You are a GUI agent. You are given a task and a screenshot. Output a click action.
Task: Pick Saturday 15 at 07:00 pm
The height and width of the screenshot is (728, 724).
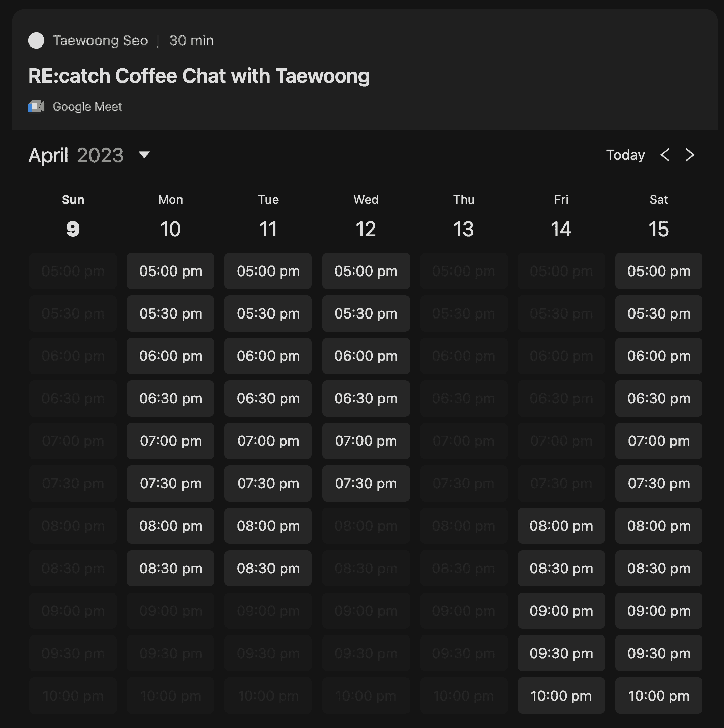(658, 441)
